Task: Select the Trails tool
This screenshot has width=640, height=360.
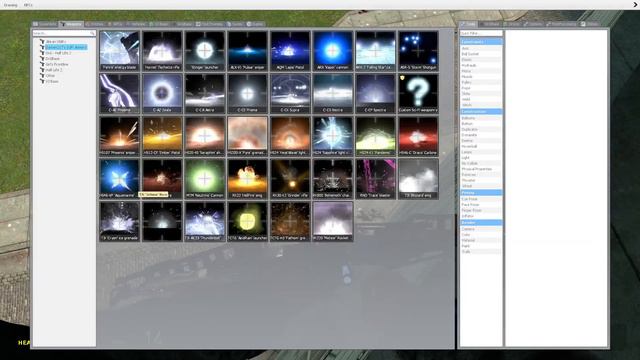Action: coord(481,251)
